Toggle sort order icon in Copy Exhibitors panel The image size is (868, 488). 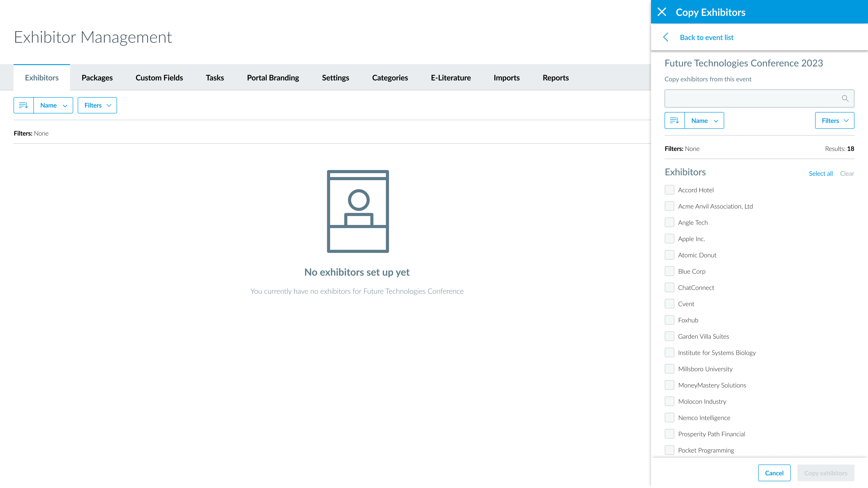point(675,121)
